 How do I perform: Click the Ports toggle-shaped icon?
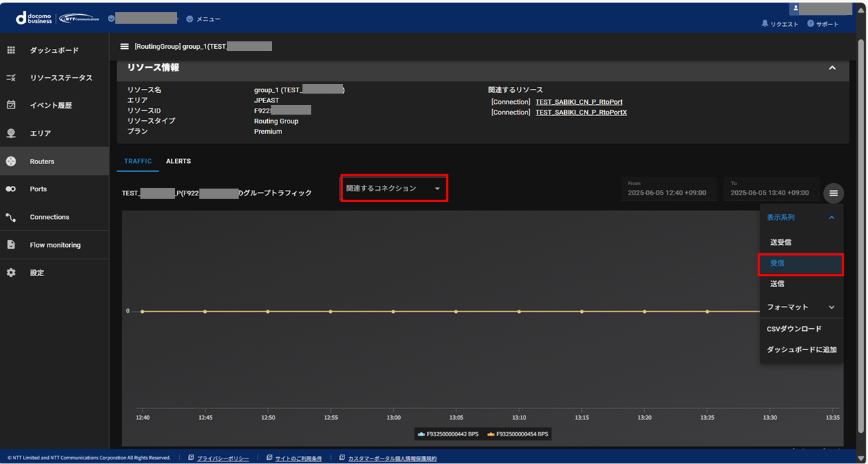click(11, 189)
